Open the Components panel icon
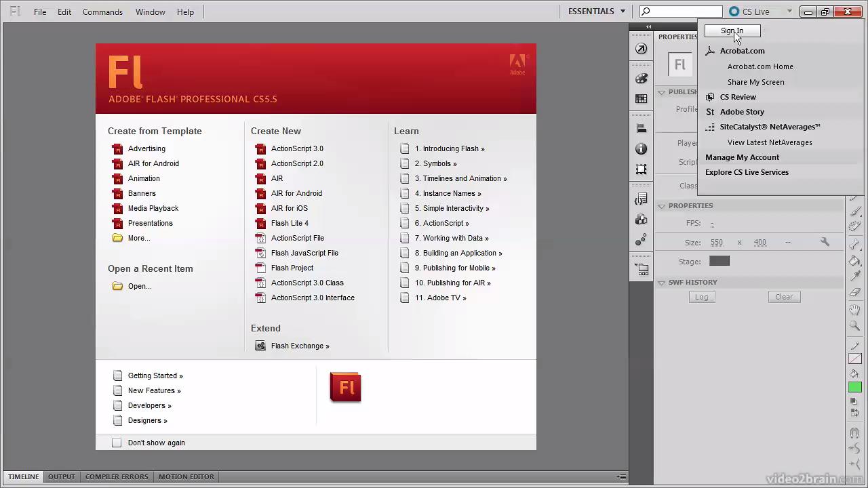 (642, 220)
